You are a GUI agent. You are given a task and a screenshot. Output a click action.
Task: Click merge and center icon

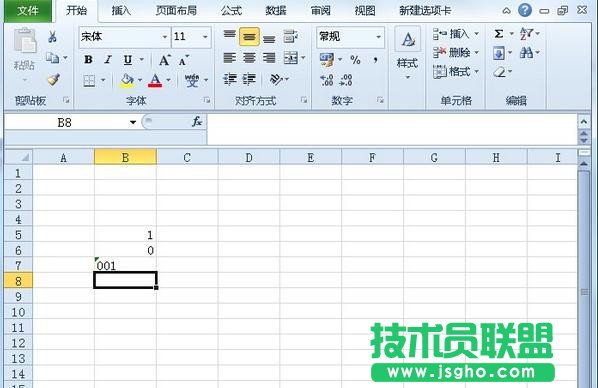(291, 58)
